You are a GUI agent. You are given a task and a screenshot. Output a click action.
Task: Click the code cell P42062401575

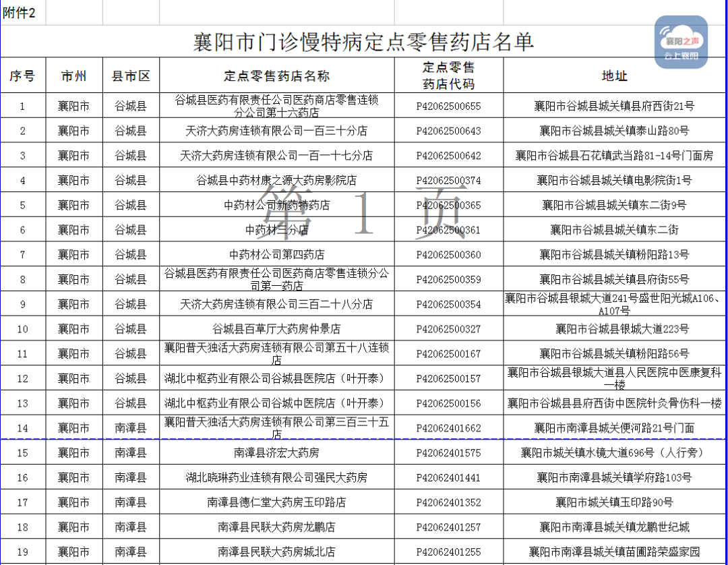448,452
